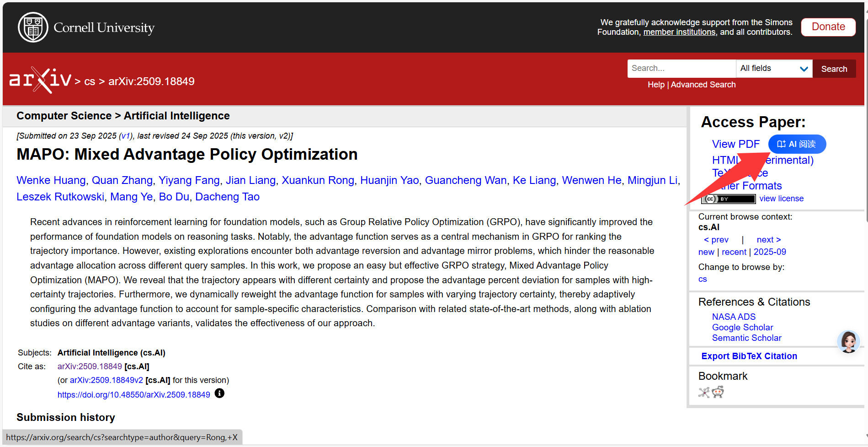Open the member institutions link
868x447 pixels.
pyautogui.click(x=679, y=32)
